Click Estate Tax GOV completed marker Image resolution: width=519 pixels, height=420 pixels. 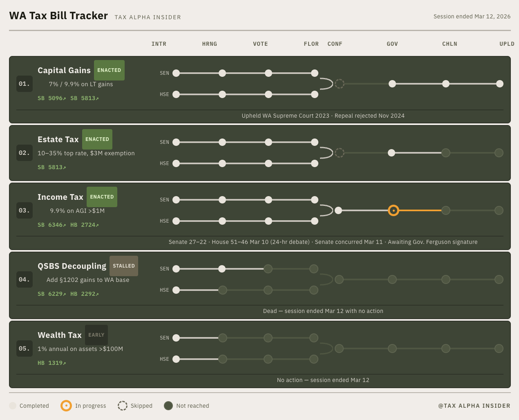391,153
